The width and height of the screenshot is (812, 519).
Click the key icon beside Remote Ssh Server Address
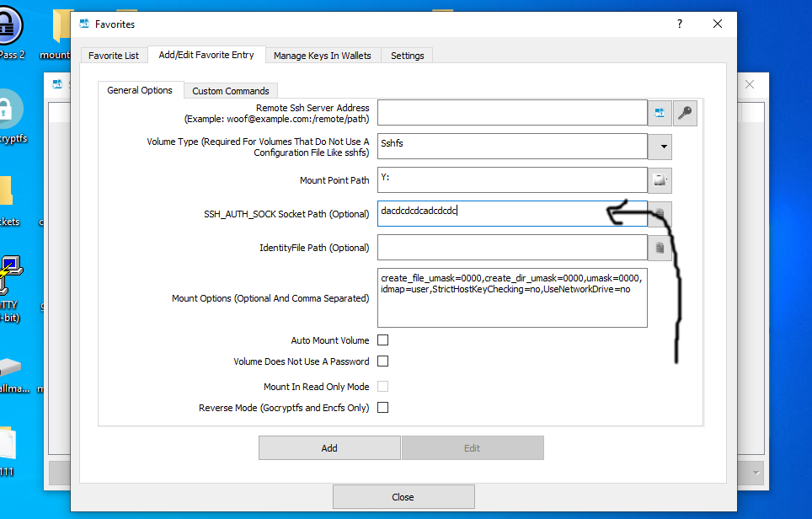pyautogui.click(x=685, y=112)
